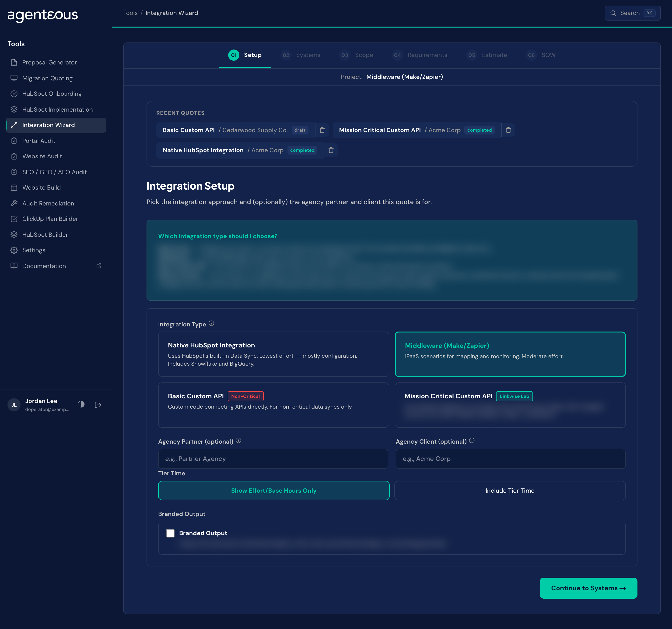Viewport: 672px width, 629px height.
Task: Click the Website Audit clipboard icon
Action: tap(14, 156)
